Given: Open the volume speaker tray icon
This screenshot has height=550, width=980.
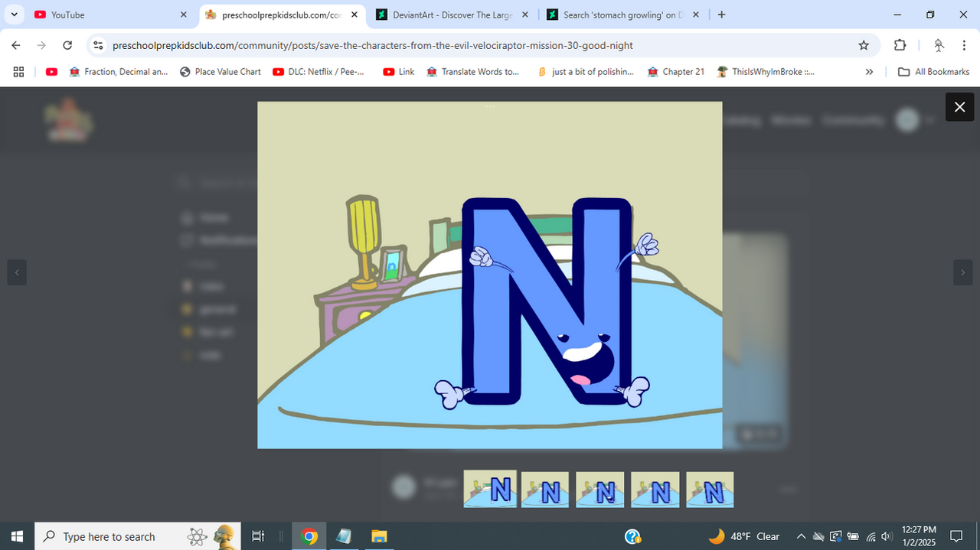Looking at the screenshot, I should (888, 537).
